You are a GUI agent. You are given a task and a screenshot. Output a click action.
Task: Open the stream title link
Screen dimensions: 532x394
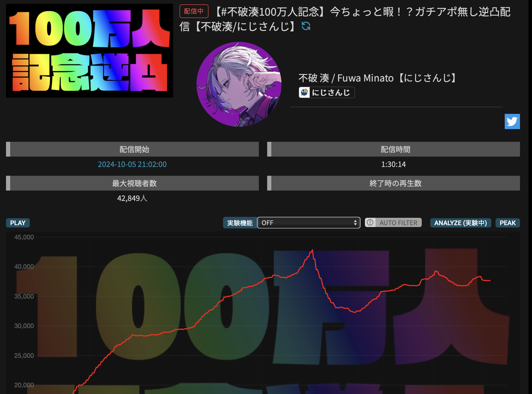pyautogui.click(x=345, y=19)
